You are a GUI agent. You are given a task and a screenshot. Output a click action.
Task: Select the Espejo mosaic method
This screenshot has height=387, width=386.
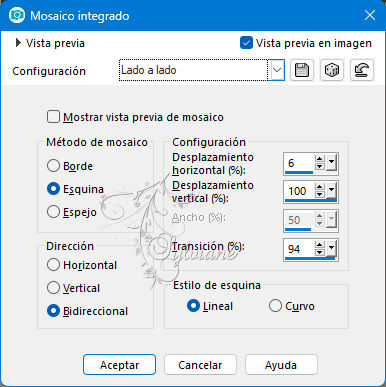point(53,212)
